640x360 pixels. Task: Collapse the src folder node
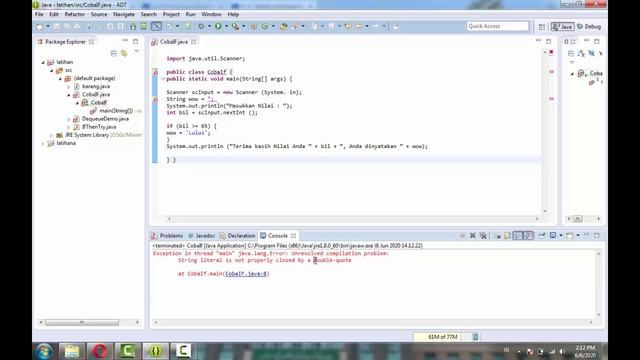[x=51, y=71]
